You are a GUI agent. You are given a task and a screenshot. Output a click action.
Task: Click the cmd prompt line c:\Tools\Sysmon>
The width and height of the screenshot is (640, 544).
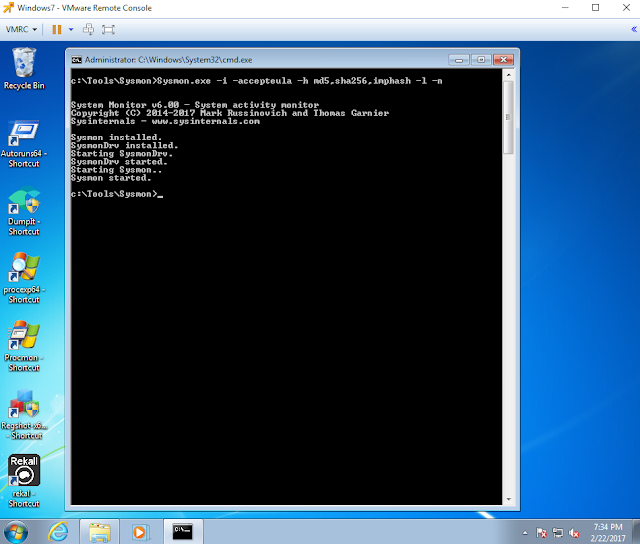coord(117,194)
